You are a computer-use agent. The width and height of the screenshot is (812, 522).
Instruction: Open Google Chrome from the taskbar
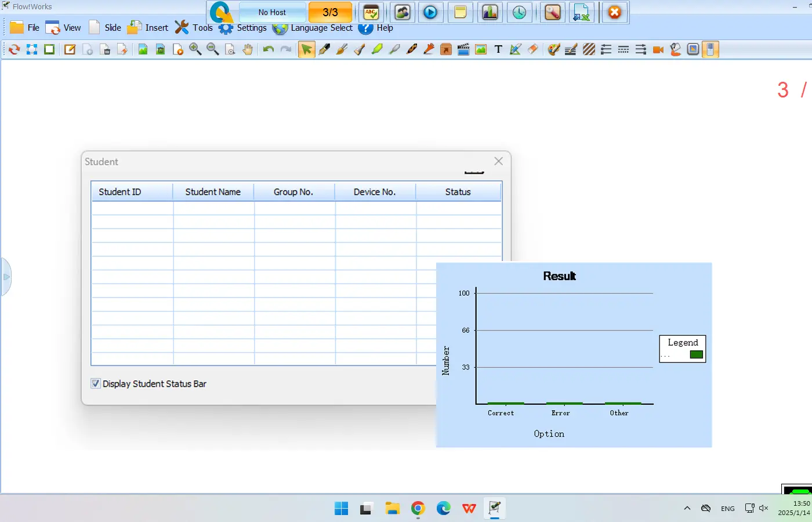click(x=418, y=509)
